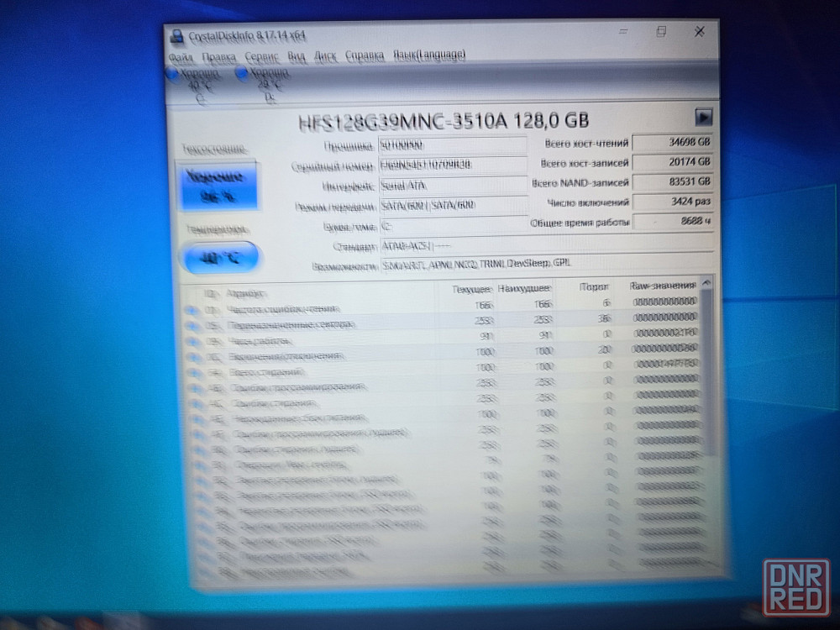840x630 pixels.
Task: Click the Атрибут column header
Action: [245, 293]
